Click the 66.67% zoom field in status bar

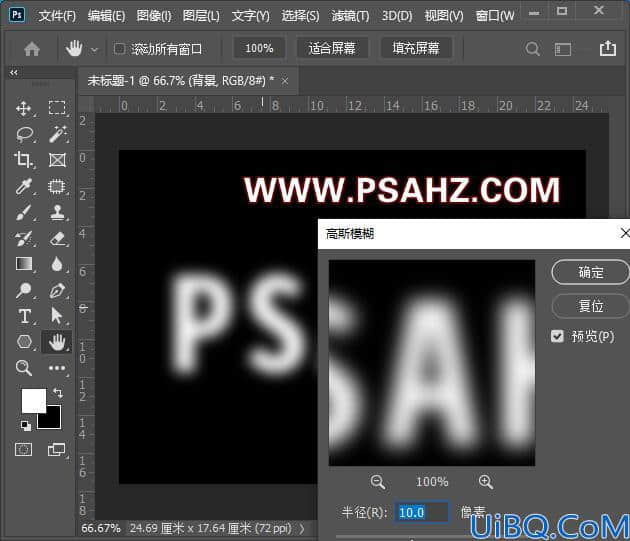[x=101, y=528]
